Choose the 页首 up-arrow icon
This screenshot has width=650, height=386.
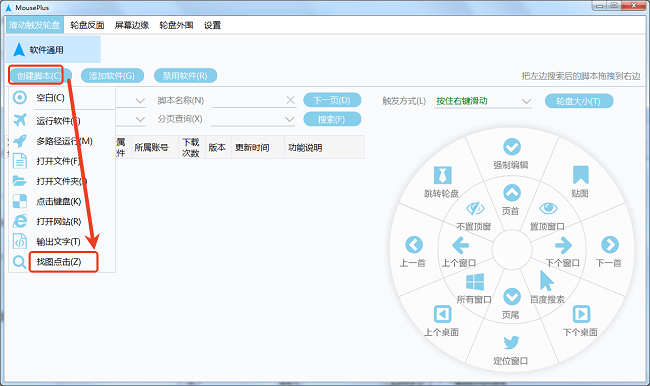click(x=512, y=193)
